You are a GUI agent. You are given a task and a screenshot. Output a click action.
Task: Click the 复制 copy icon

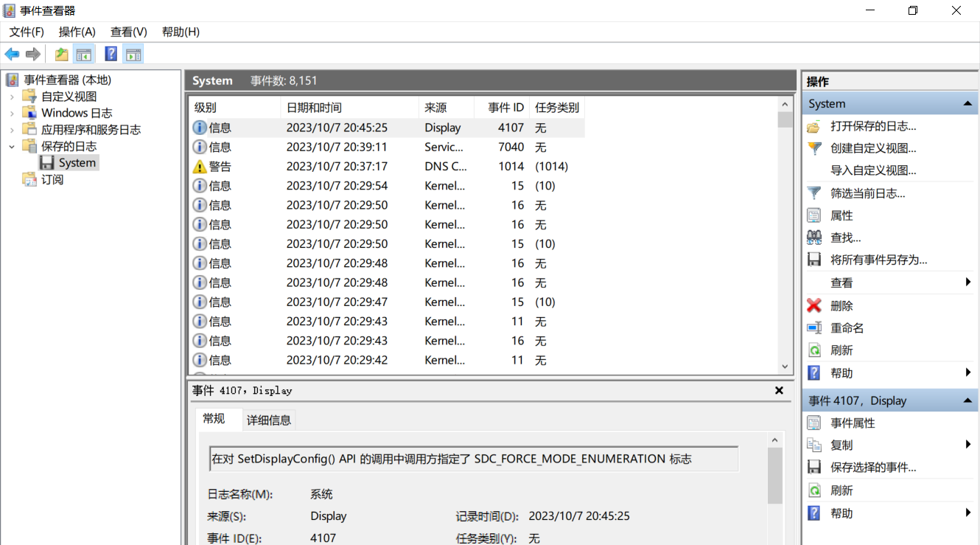pos(814,445)
